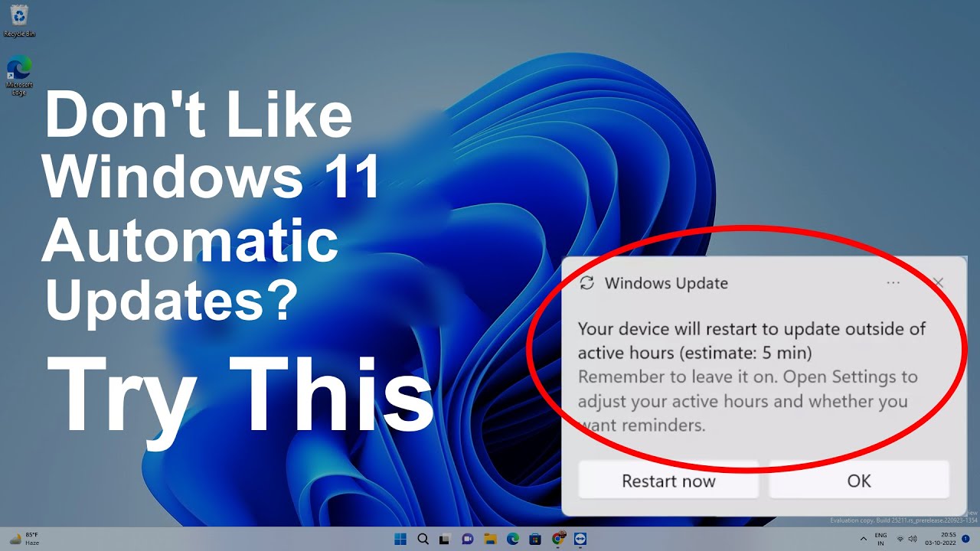Open the Start menu
Image resolution: width=980 pixels, height=551 pixels.
click(x=400, y=539)
